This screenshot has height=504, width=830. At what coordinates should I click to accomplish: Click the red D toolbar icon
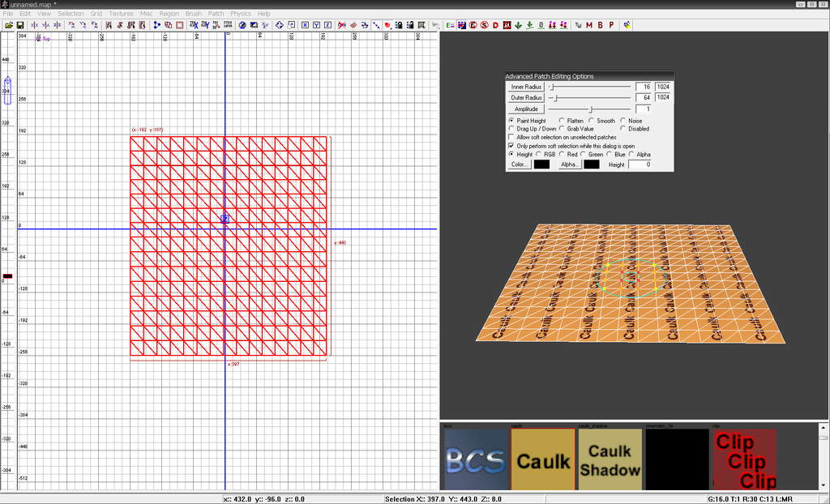click(495, 25)
